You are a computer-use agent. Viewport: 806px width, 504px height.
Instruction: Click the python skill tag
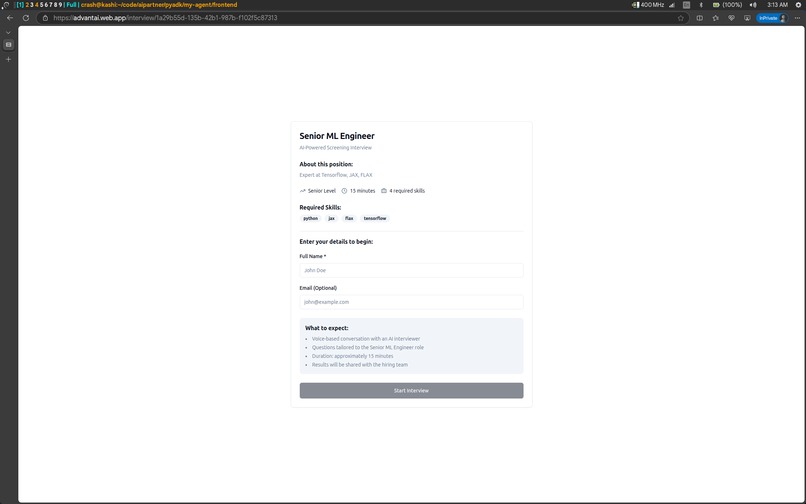click(310, 219)
